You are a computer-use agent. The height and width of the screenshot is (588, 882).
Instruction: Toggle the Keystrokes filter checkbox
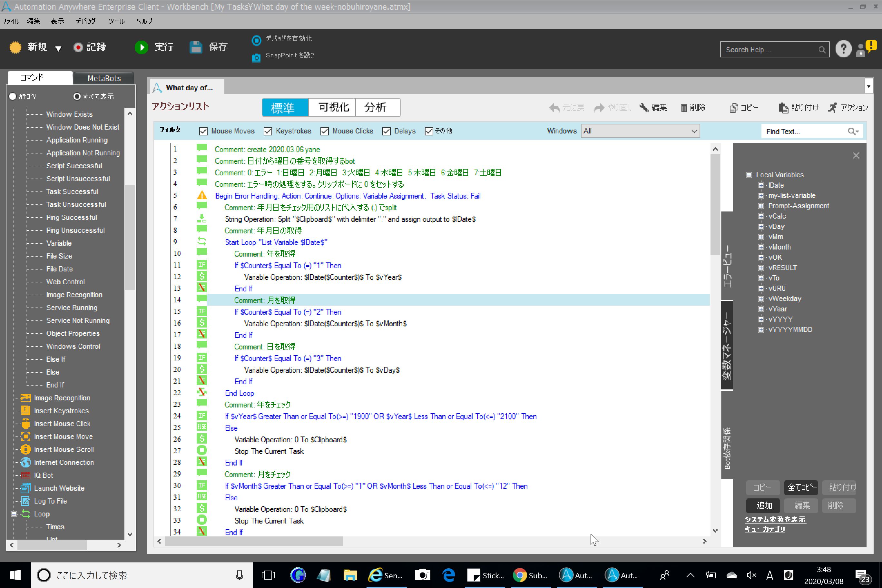point(268,131)
